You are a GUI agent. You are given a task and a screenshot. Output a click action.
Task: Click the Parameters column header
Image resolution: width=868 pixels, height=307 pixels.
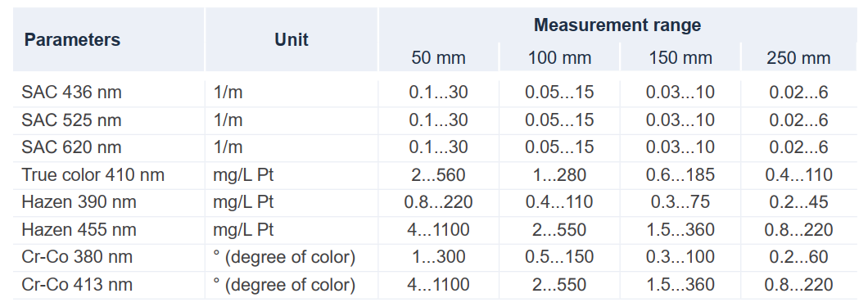coord(72,40)
